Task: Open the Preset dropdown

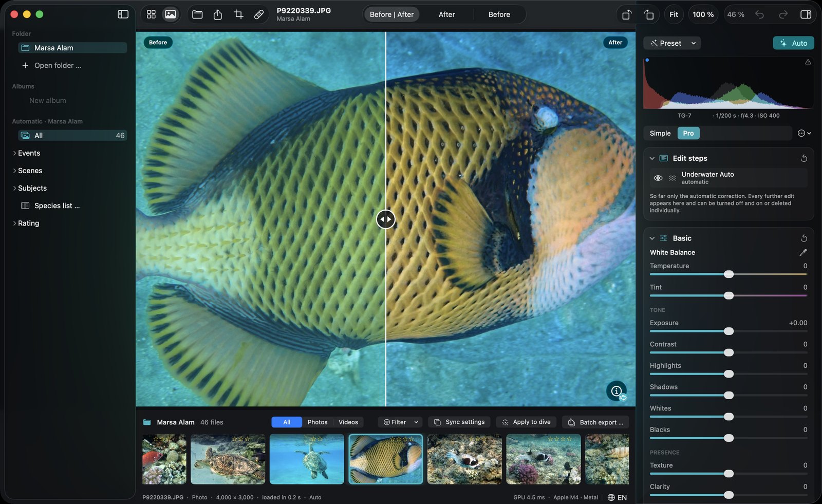Action: click(672, 43)
